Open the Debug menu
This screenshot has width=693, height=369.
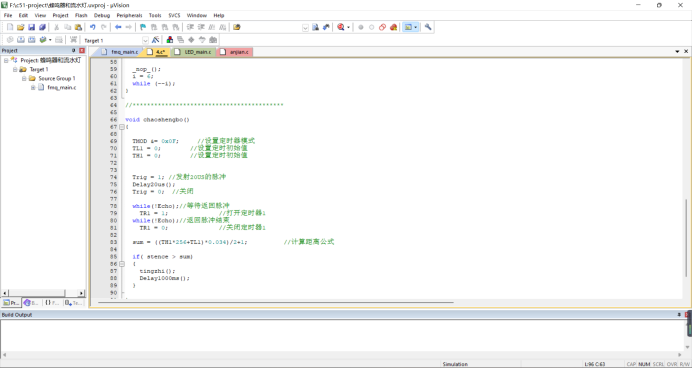(102, 15)
